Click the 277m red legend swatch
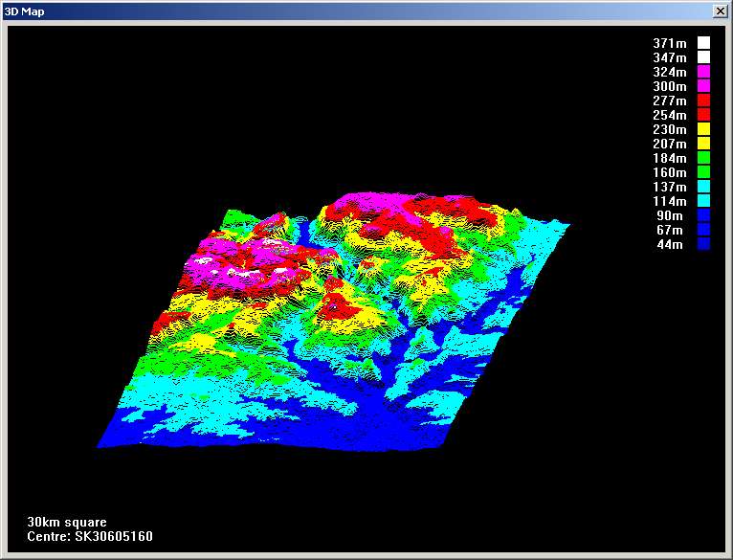Image resolution: width=733 pixels, height=560 pixels. 703,101
